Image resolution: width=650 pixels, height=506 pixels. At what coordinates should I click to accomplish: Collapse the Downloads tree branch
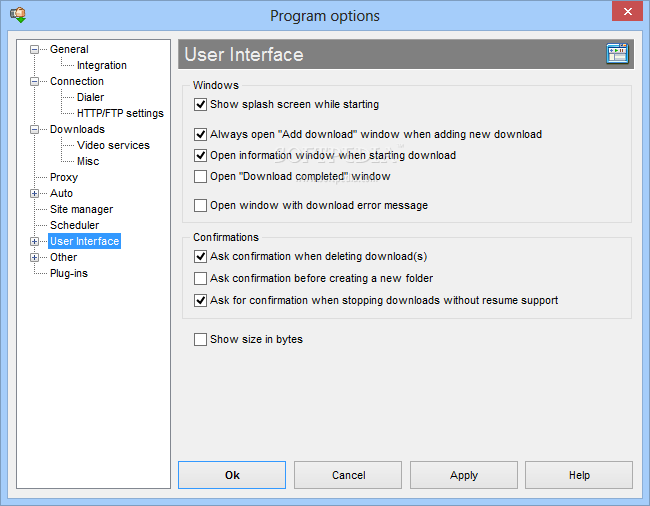(34, 129)
